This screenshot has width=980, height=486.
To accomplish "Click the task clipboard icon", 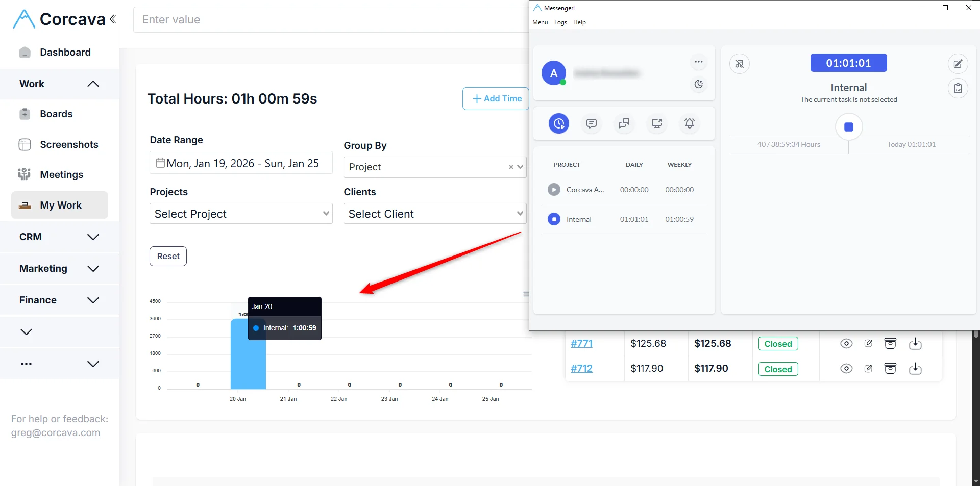I will point(958,89).
